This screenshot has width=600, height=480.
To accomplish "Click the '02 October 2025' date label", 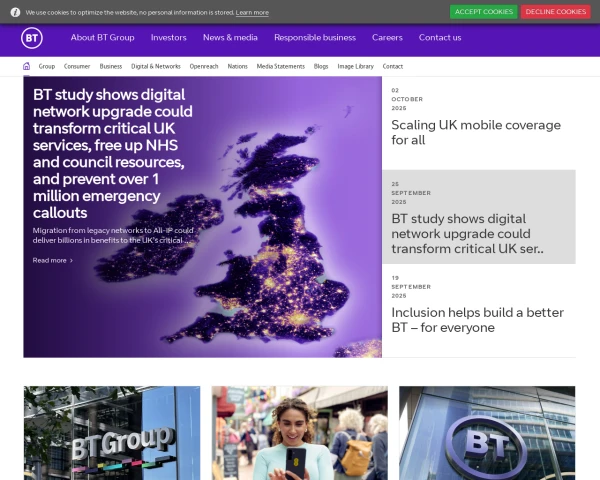I will [x=407, y=99].
